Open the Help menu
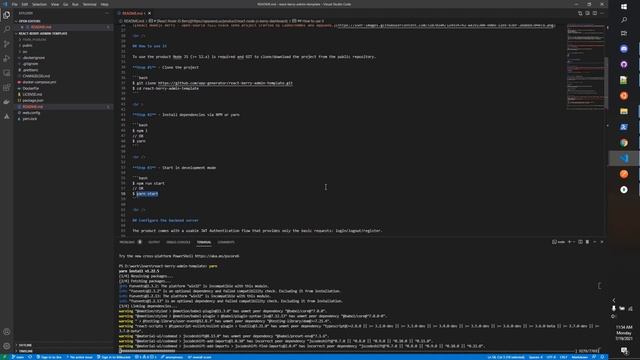Image resolution: width=640 pixels, height=360 pixels. [104, 4]
